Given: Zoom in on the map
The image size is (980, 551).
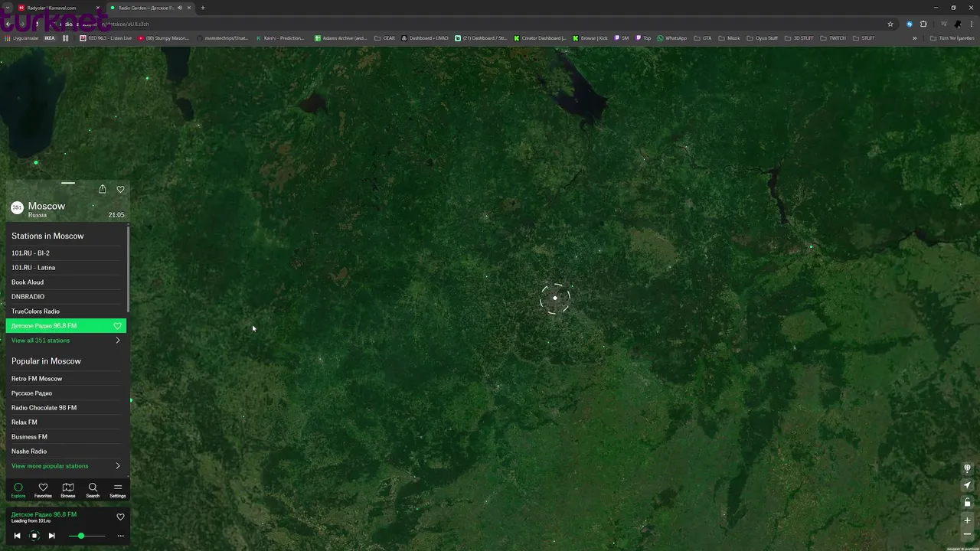Looking at the screenshot, I should (x=967, y=520).
